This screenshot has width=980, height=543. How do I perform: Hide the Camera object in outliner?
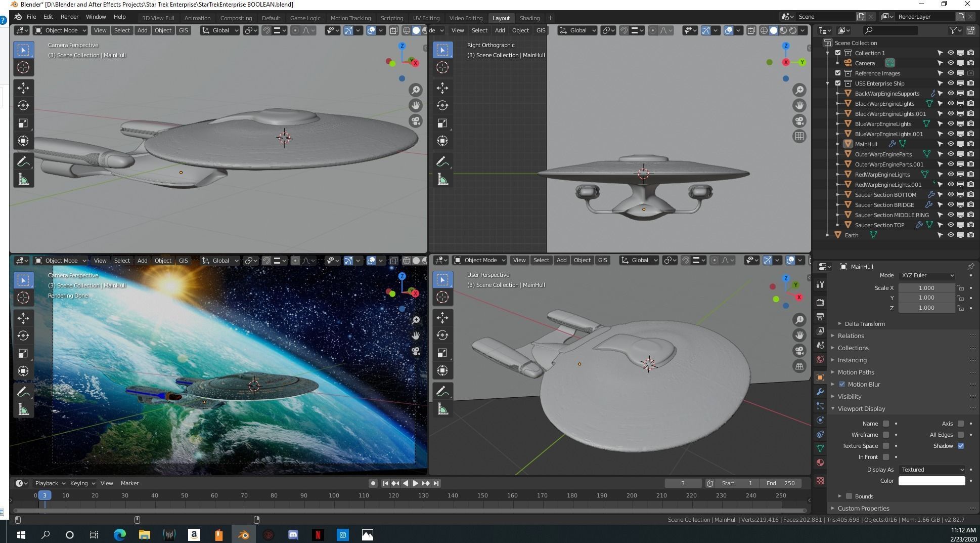click(x=951, y=63)
